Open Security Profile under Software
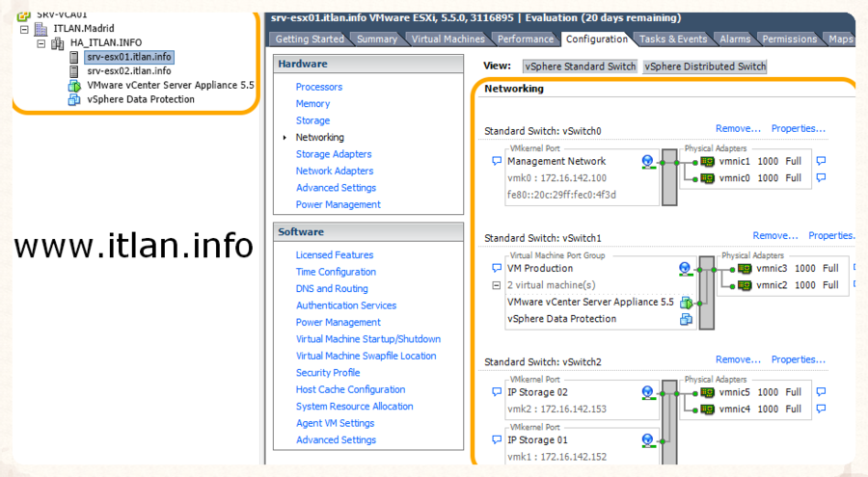 (x=328, y=373)
